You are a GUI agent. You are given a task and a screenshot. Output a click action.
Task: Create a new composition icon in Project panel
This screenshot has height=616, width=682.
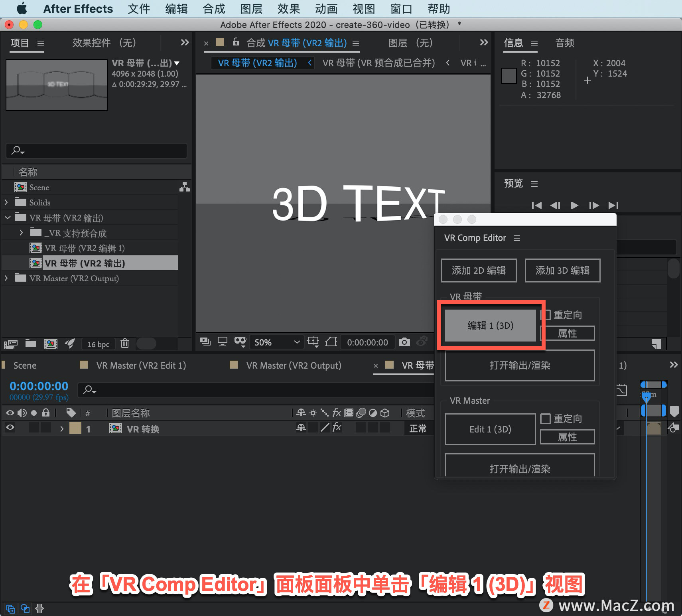[50, 344]
